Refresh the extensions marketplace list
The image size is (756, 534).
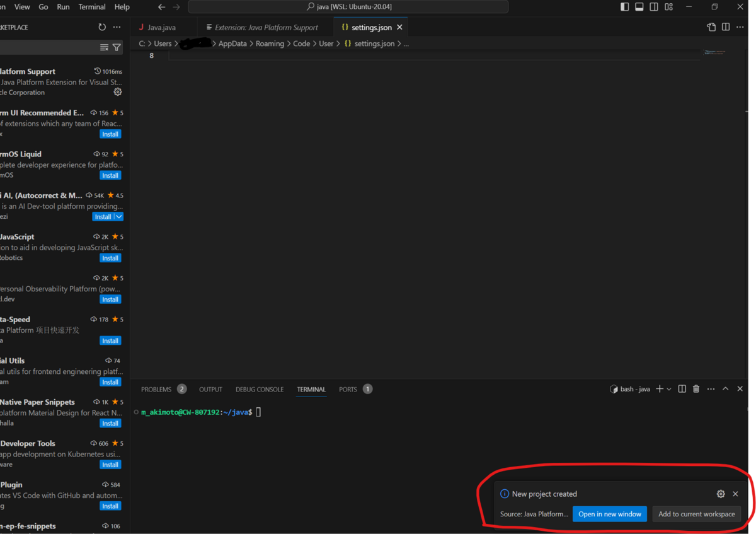[102, 27]
